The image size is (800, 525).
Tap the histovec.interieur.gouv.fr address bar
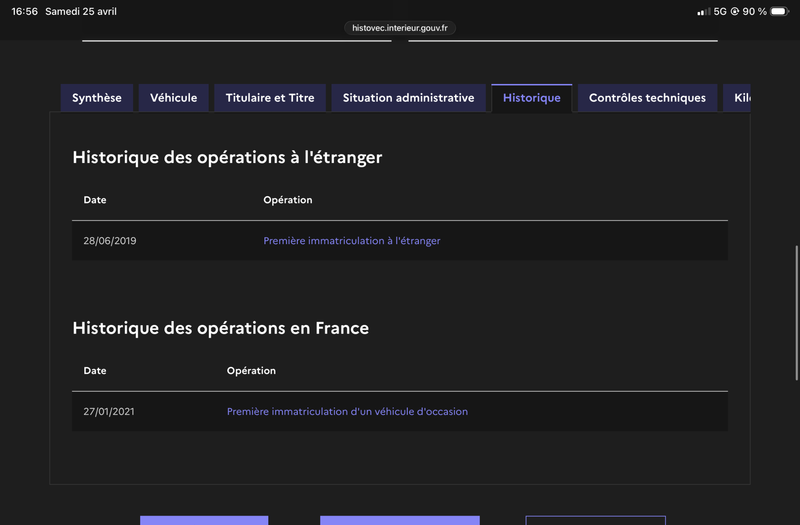[x=400, y=28]
